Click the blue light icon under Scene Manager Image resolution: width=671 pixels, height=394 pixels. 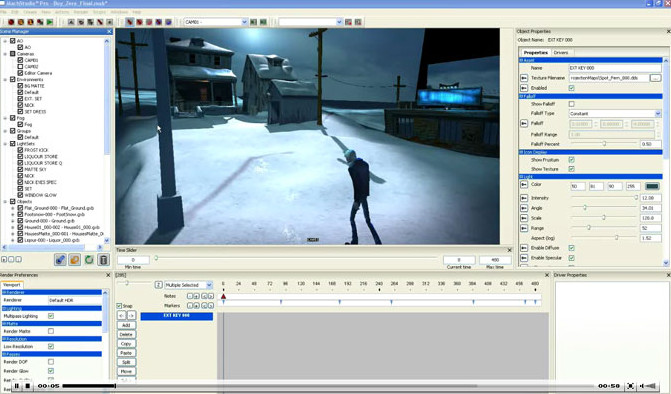coord(60,260)
